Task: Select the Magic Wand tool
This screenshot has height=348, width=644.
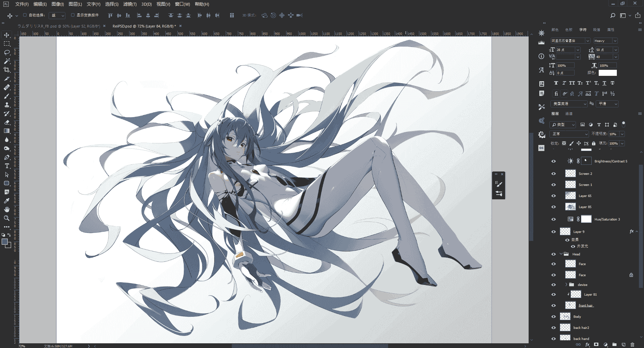Action: click(x=7, y=61)
